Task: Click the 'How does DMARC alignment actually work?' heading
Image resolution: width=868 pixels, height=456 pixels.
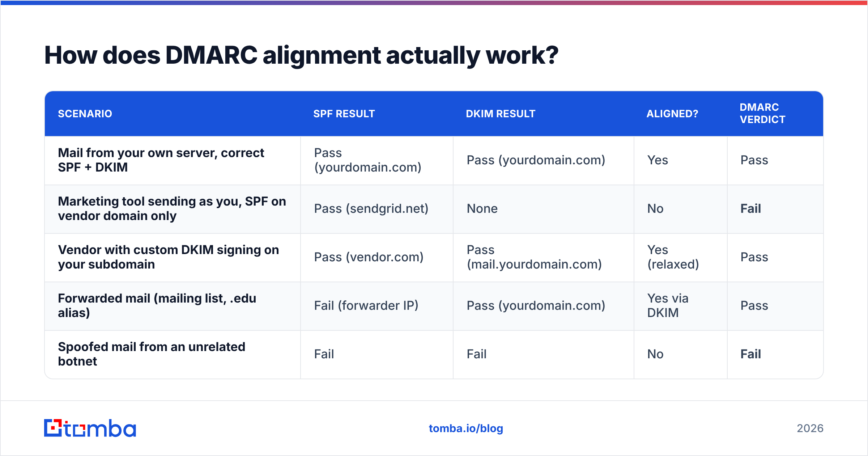Action: [x=301, y=56]
